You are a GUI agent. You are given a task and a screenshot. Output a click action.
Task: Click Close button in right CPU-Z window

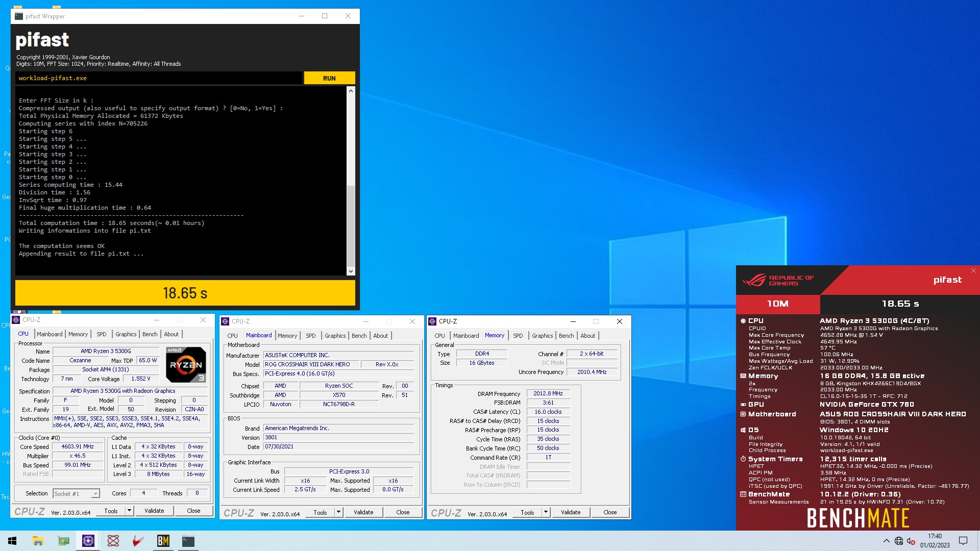click(x=610, y=512)
